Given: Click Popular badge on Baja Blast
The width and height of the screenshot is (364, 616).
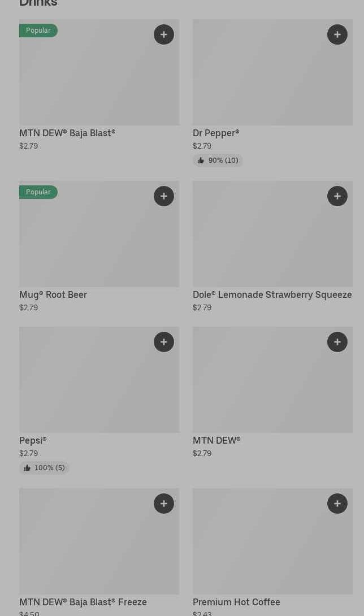Looking at the screenshot, I should click(x=38, y=31).
